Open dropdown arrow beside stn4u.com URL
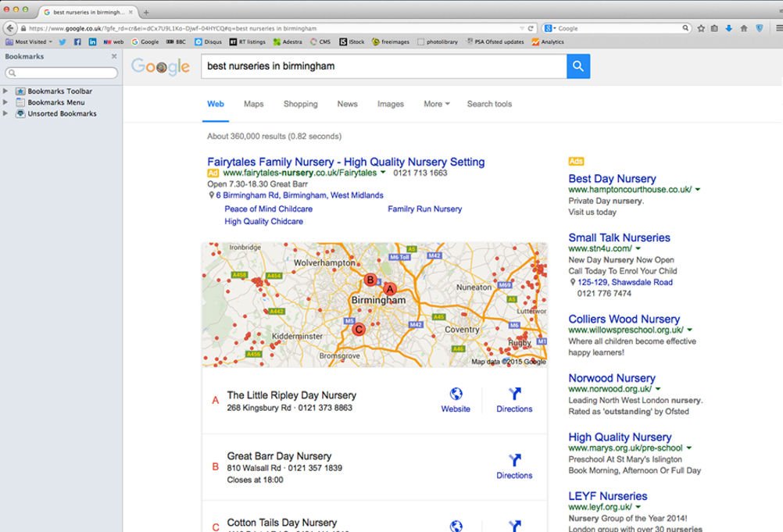 pos(638,248)
